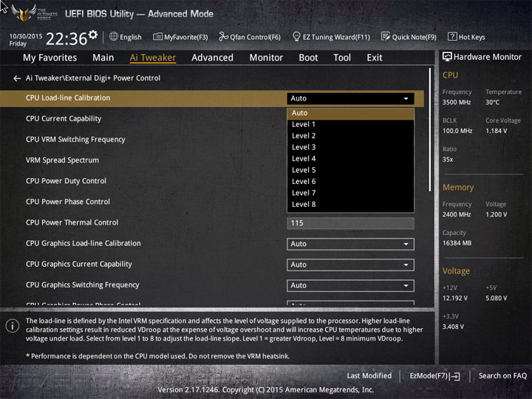Click the Core Voltage 1.184 V value
Image resolution: width=532 pixels, height=399 pixels.
click(496, 131)
